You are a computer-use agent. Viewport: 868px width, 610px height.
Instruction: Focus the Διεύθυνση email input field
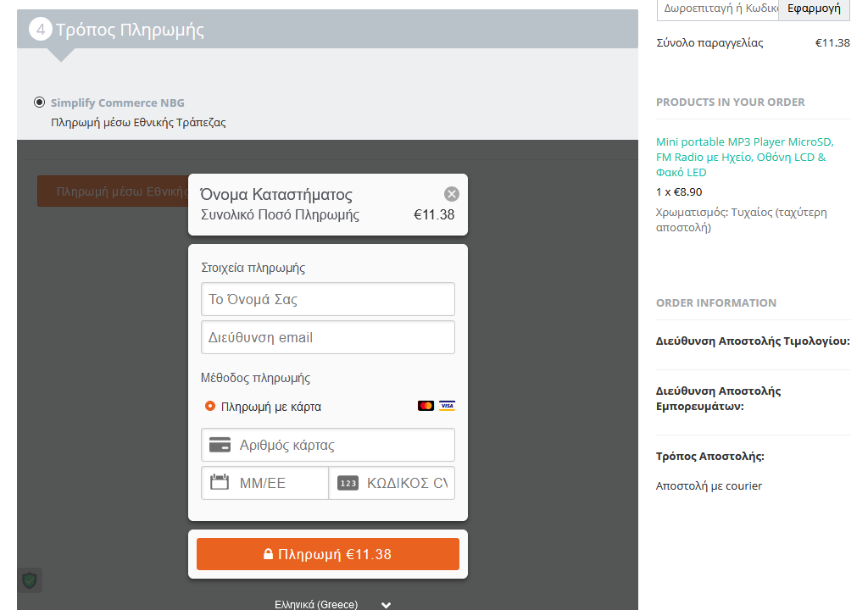point(328,337)
